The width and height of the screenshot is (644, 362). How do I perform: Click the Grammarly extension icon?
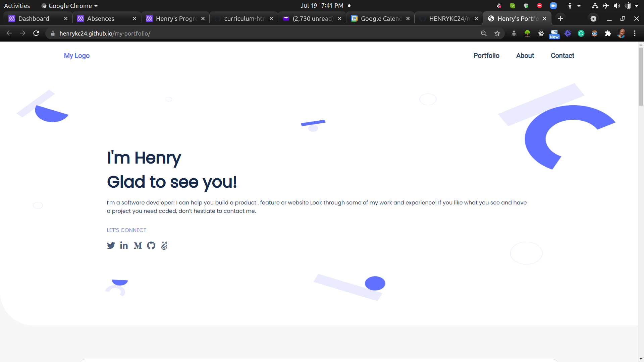coord(581,34)
